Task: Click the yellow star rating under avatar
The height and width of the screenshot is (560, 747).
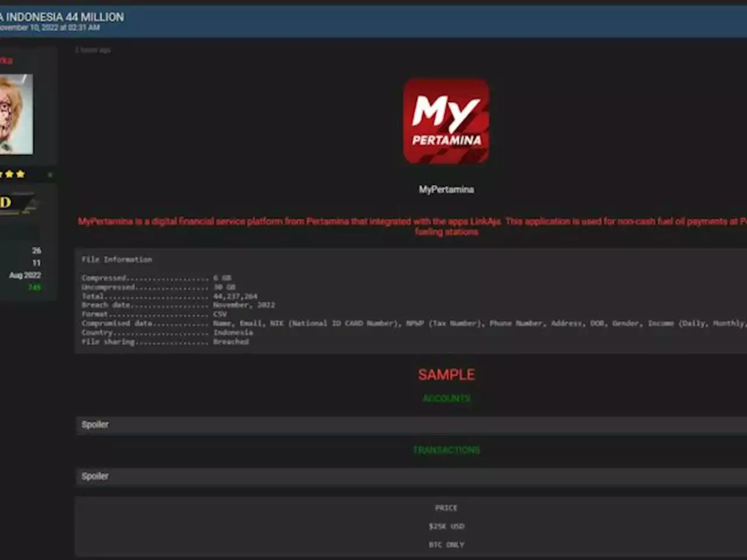Action: coord(13,174)
